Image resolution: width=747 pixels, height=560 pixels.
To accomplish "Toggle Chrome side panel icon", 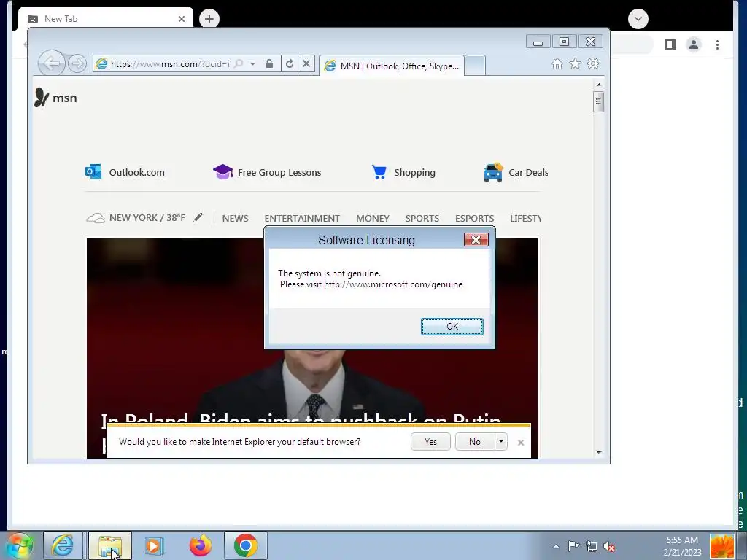I will tap(670, 44).
